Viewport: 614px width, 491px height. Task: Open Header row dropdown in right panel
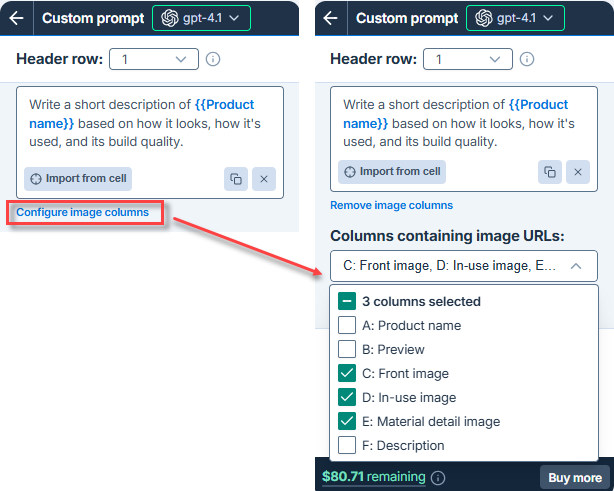(x=467, y=60)
